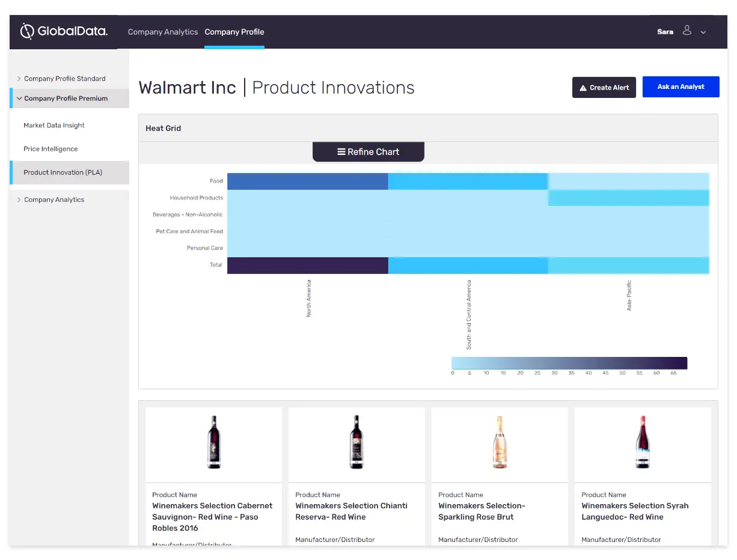
Task: Expand the Company Profile Standard section
Action: 19,79
